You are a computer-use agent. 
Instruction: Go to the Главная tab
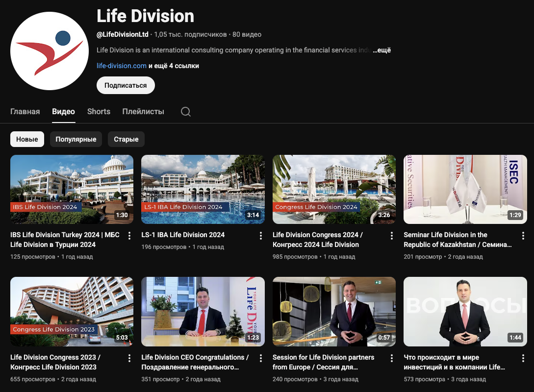point(25,112)
